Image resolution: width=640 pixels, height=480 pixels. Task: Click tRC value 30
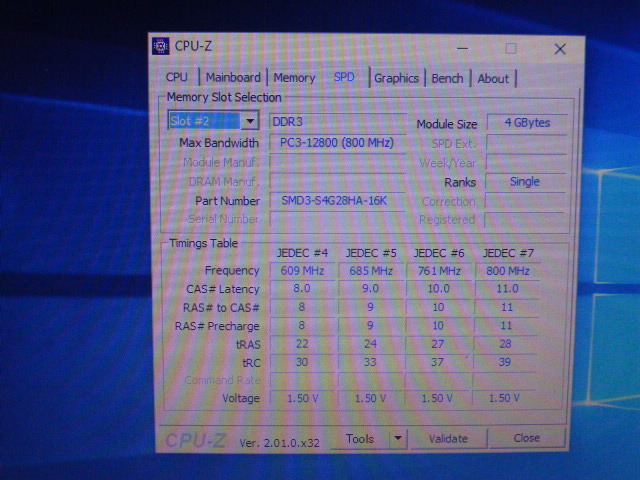tap(302, 362)
